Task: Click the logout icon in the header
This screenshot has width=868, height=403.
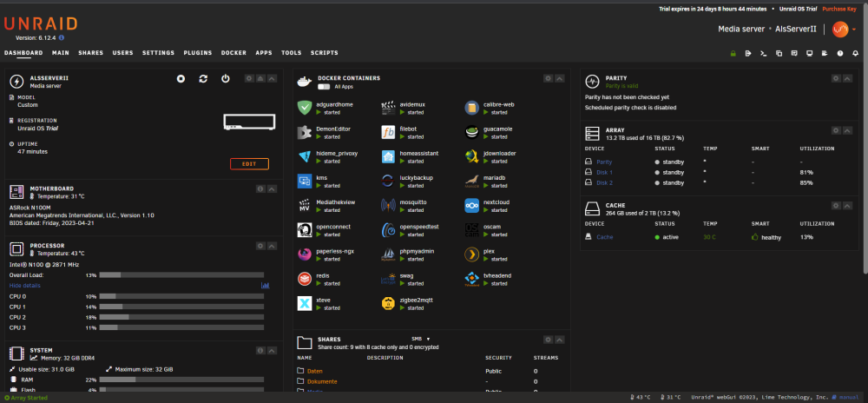Action: (748, 54)
